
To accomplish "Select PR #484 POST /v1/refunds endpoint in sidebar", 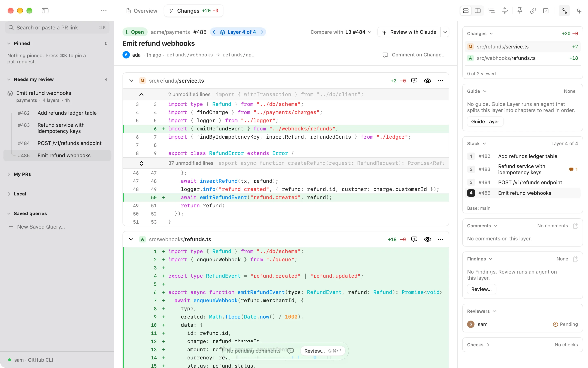I will [57, 143].
